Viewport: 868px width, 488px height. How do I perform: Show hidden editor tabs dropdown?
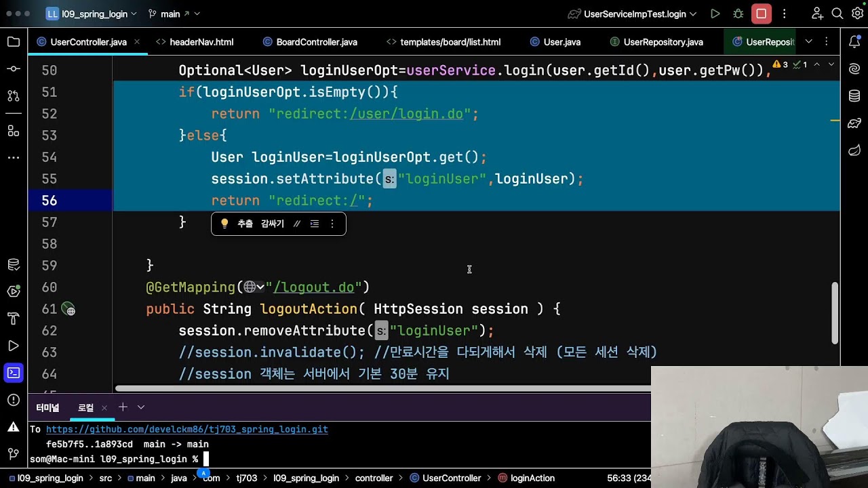[x=808, y=42]
